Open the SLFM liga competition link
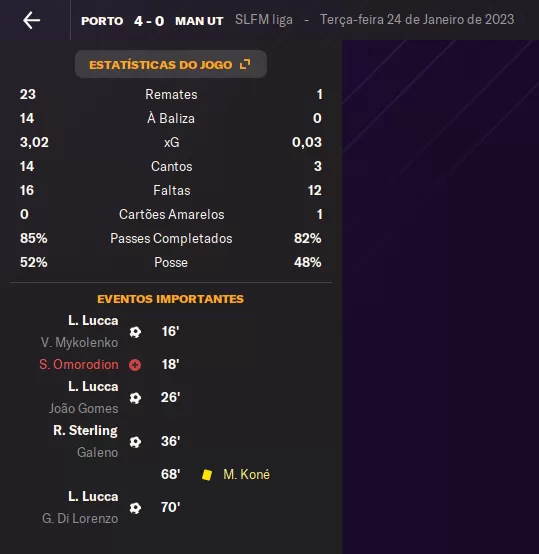539x554 pixels. point(264,20)
